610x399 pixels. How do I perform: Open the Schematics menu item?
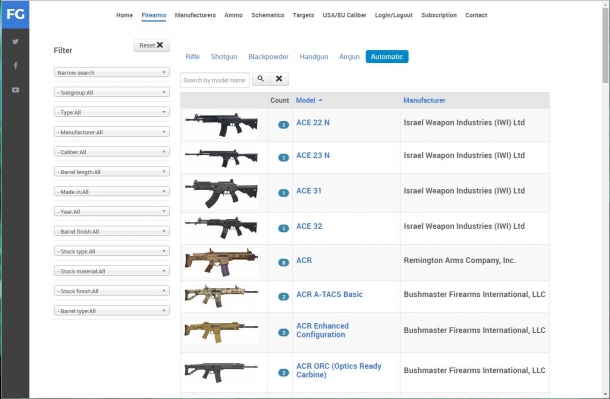point(268,15)
